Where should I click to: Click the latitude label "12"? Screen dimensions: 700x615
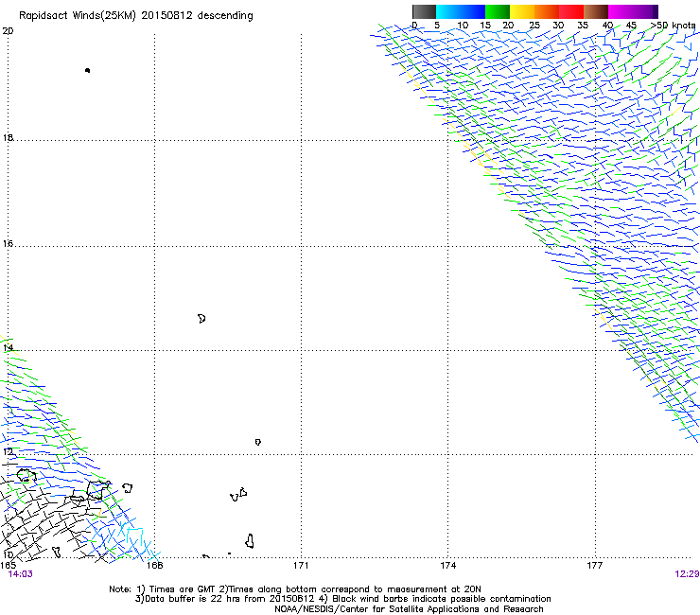pyautogui.click(x=8, y=451)
